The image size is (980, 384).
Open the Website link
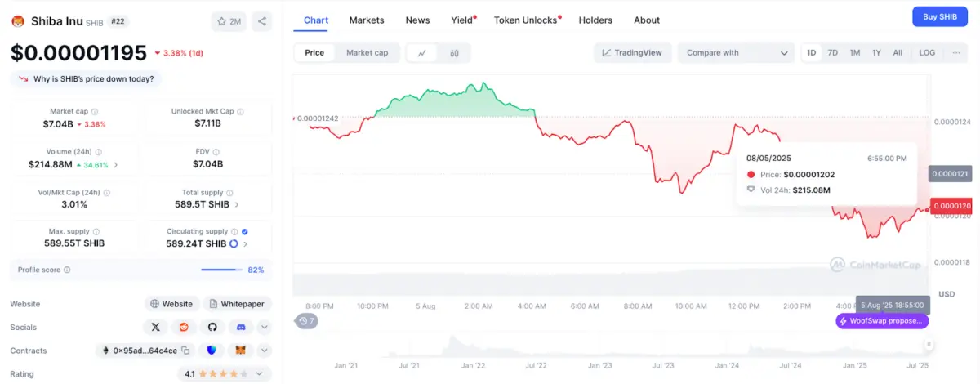coord(171,304)
